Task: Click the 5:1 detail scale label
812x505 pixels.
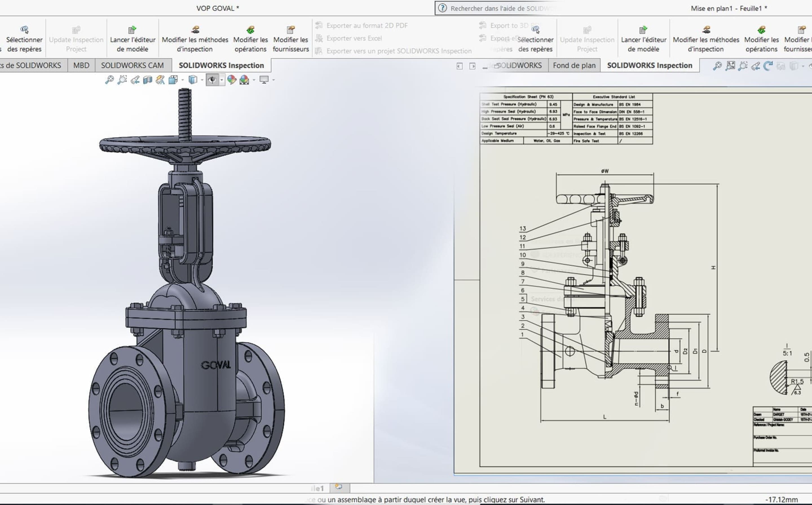Action: [787, 353]
